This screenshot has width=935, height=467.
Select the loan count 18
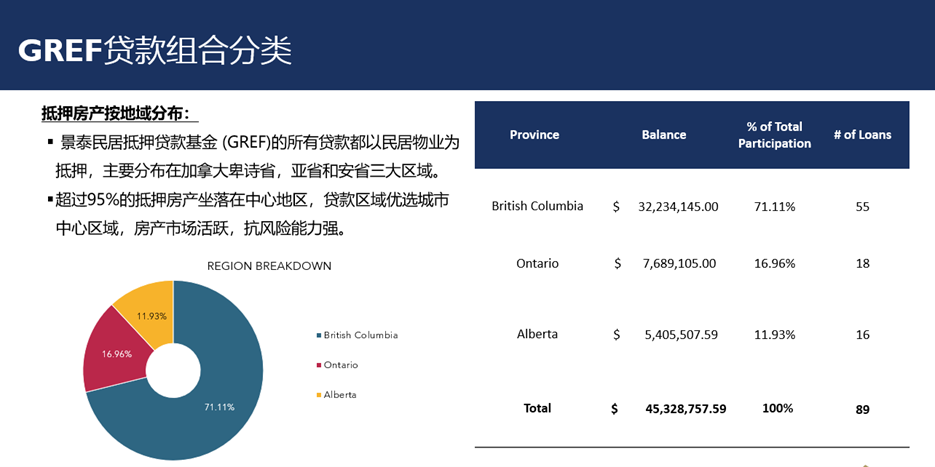(862, 264)
